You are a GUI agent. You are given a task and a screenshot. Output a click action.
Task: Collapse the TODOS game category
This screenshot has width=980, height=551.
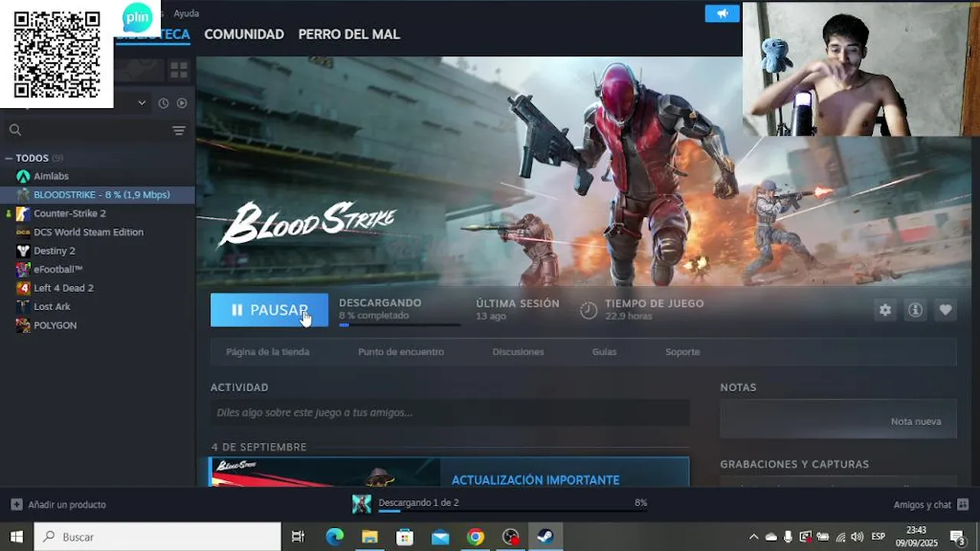click(x=8, y=158)
